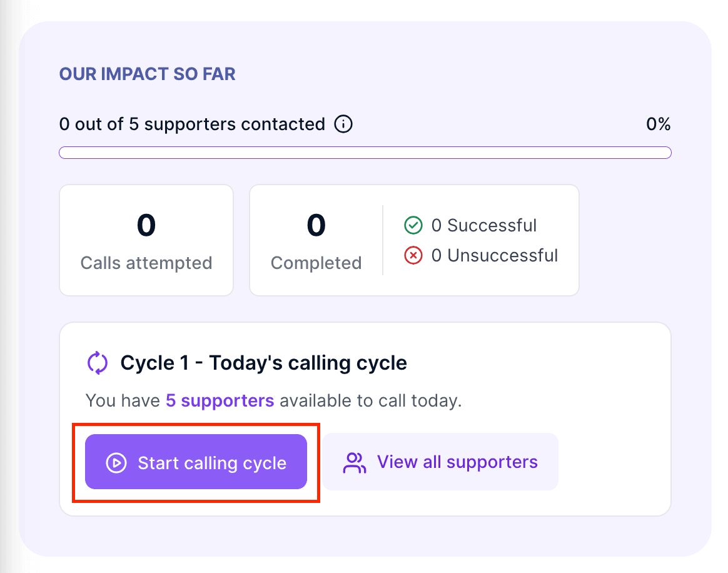Click the 5 supporters highlighted link

click(220, 400)
